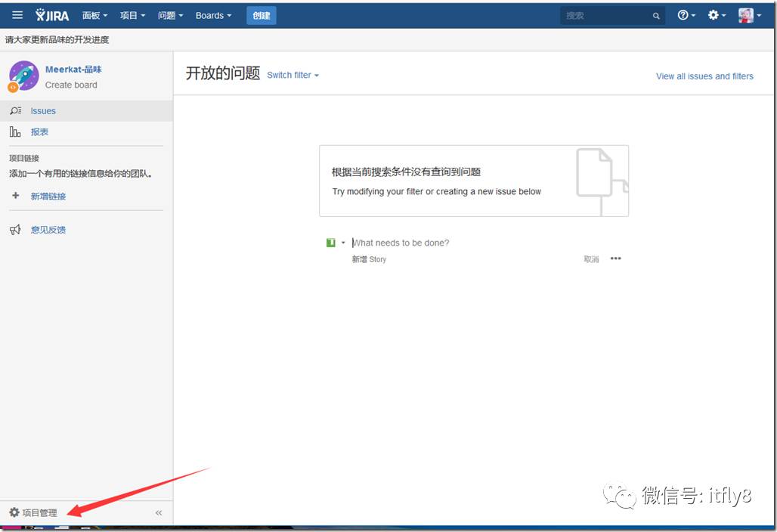Click the 新增 Story label
The height and width of the screenshot is (532, 777).
[x=369, y=259]
